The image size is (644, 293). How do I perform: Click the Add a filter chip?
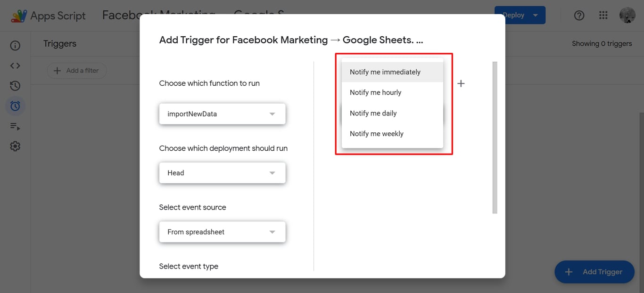tap(77, 71)
